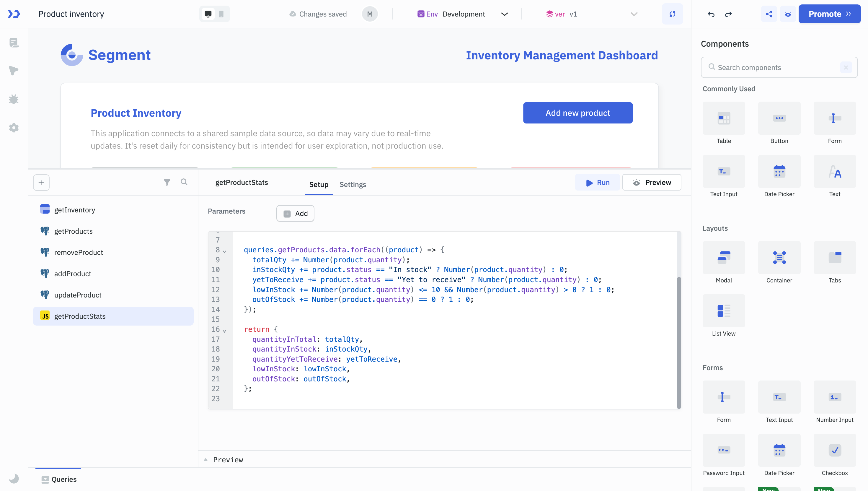Run the getProductStats query
The height and width of the screenshot is (491, 868).
coord(597,182)
